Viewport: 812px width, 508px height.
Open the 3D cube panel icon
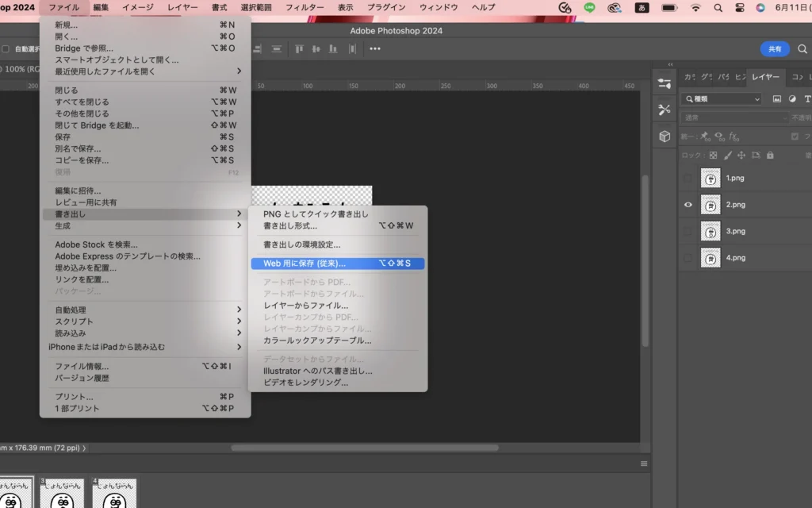click(665, 137)
